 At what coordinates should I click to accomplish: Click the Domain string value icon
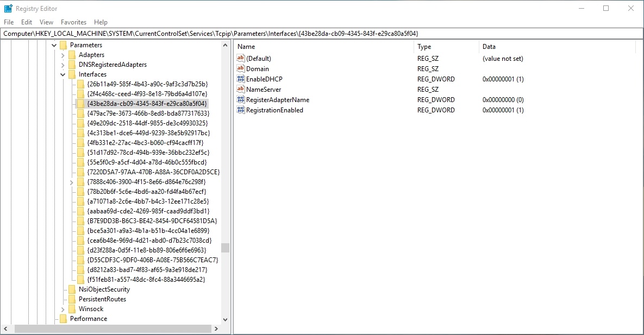click(x=241, y=68)
